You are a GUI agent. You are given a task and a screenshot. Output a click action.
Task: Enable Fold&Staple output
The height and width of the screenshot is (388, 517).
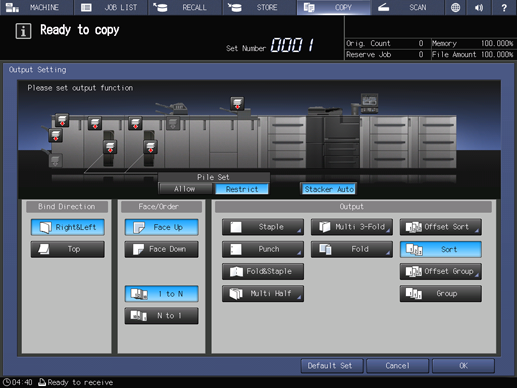click(x=263, y=272)
